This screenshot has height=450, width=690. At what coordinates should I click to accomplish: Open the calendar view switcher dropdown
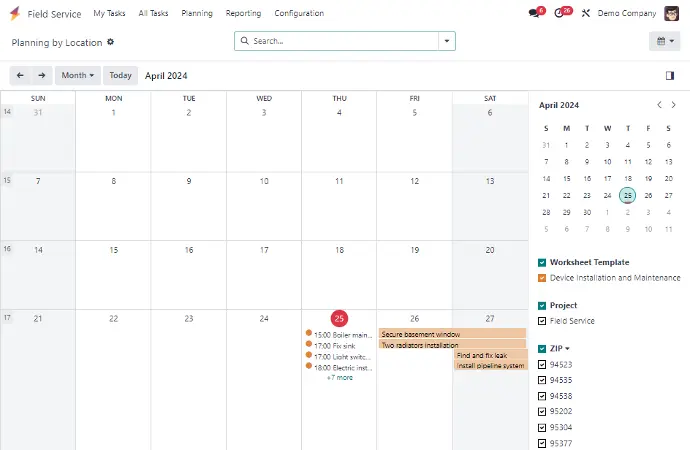point(664,41)
